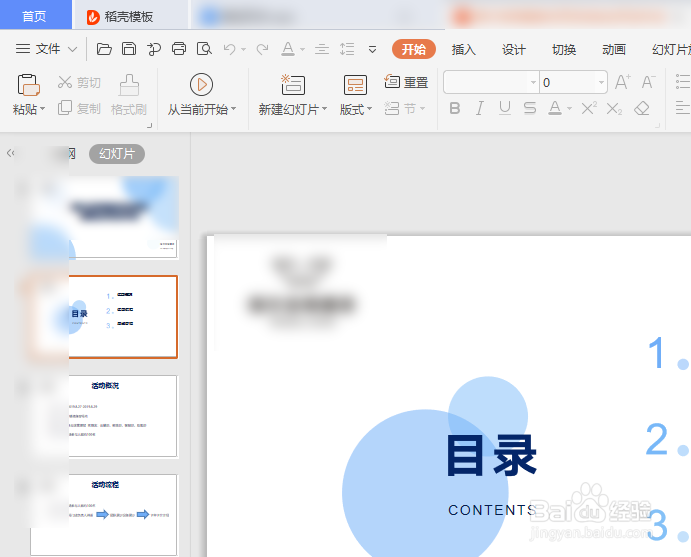Image resolution: width=691 pixels, height=557 pixels.
Task: Expand the 粘贴 paste options arrow
Action: [x=42, y=108]
